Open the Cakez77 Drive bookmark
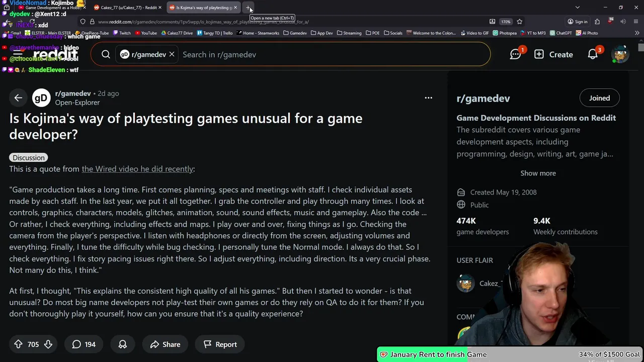This screenshot has width=644, height=362. coord(177,33)
